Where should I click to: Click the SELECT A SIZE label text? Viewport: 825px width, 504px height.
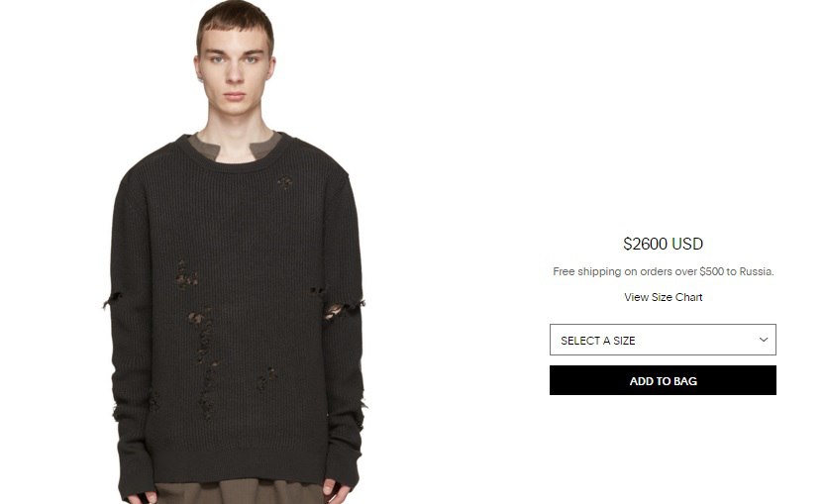point(598,341)
